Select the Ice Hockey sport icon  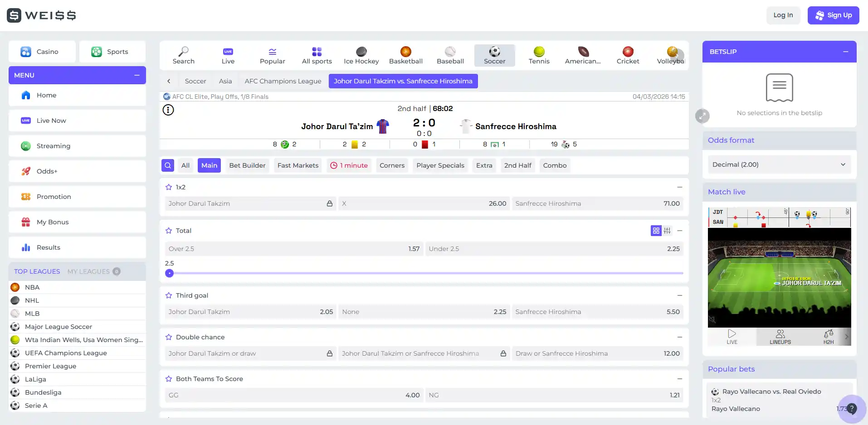(361, 55)
